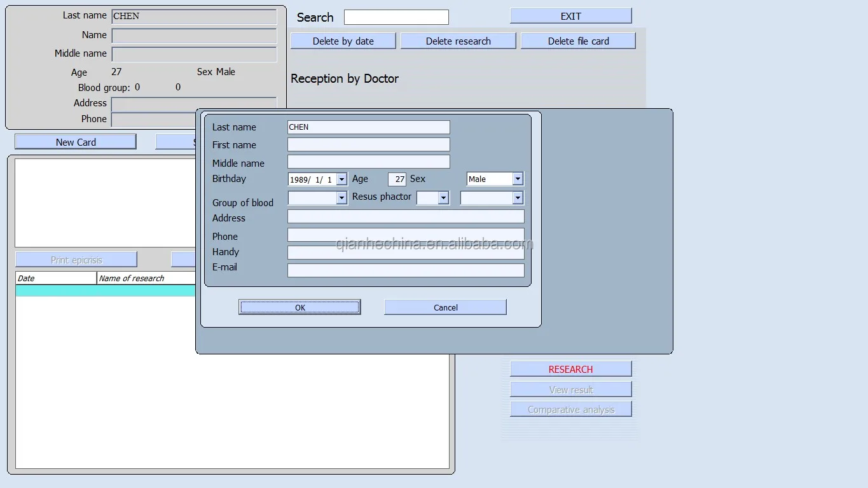Viewport: 868px width, 488px height.
Task: Focus the dialog's Middle name field
Action: point(368,162)
